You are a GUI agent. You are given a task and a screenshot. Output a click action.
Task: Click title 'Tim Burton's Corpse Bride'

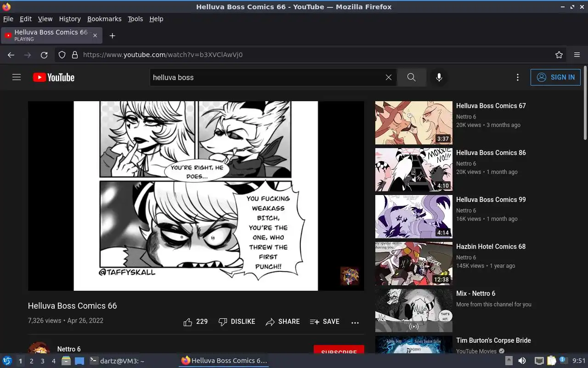click(493, 340)
